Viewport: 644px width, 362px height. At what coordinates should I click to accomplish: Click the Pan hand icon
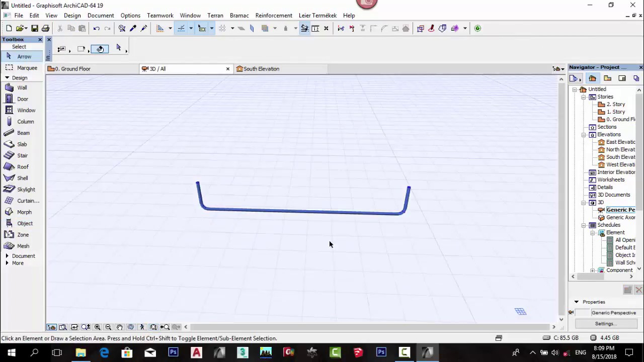coord(119,327)
